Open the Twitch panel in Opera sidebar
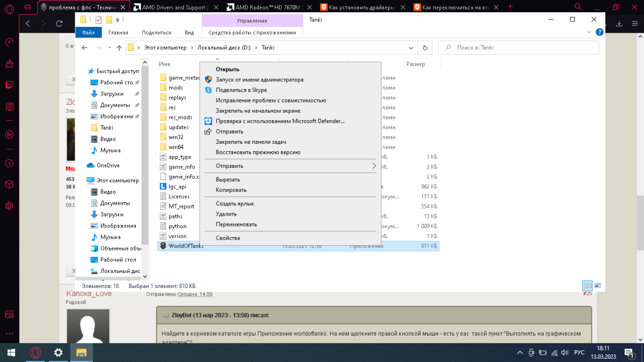Screen dimensions: 644x362 [x=9, y=85]
